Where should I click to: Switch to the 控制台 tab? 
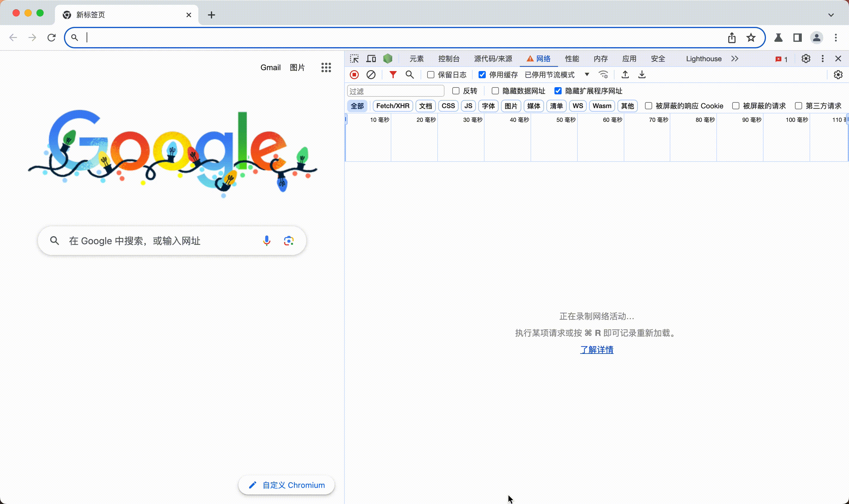coord(449,59)
